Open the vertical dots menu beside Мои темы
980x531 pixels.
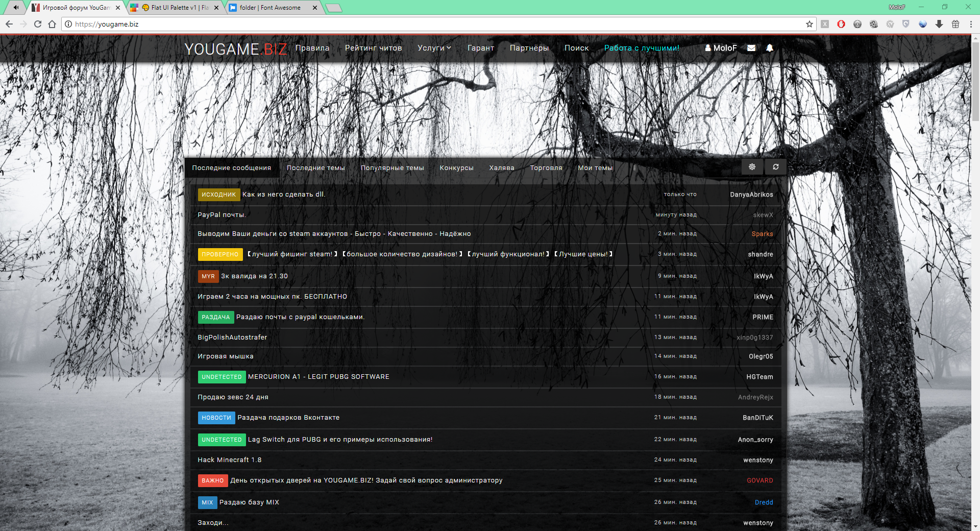pyautogui.click(x=634, y=168)
